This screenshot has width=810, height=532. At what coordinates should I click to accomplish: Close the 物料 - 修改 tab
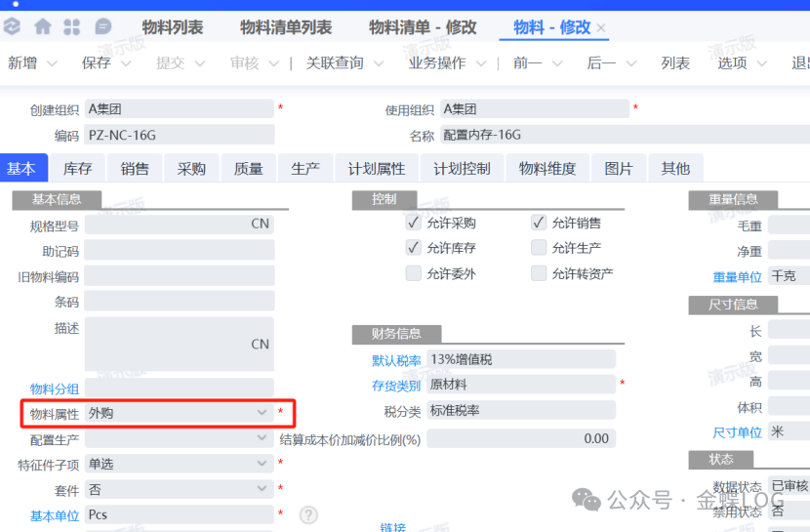tap(601, 28)
